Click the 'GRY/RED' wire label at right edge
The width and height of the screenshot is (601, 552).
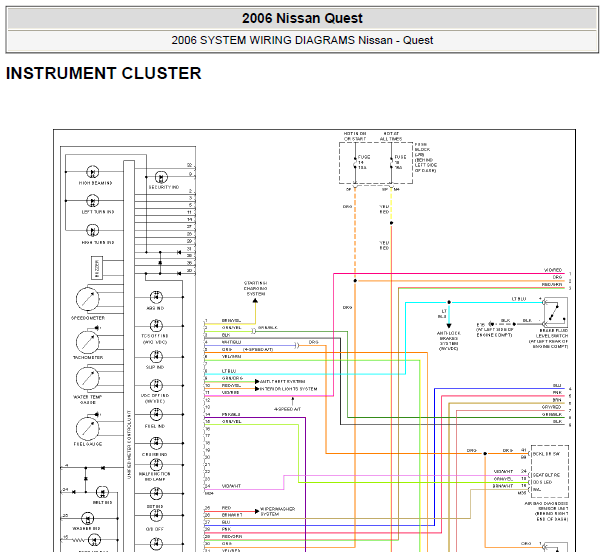[552, 407]
